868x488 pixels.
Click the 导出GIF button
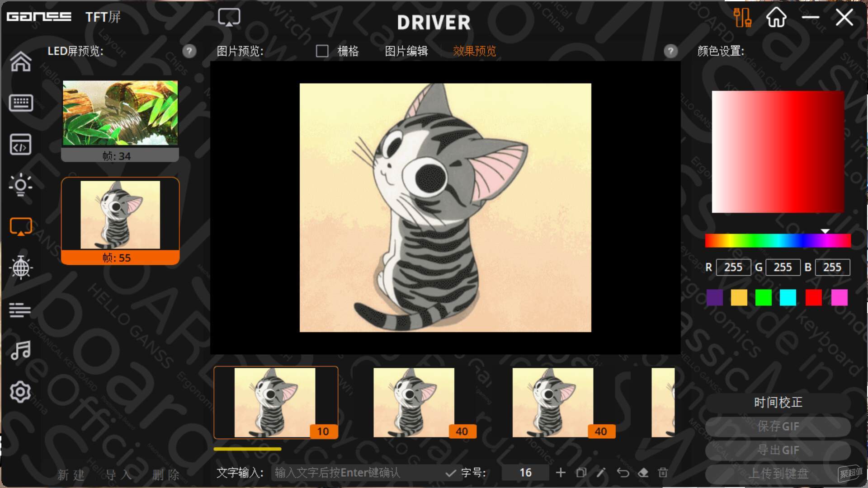point(778,450)
